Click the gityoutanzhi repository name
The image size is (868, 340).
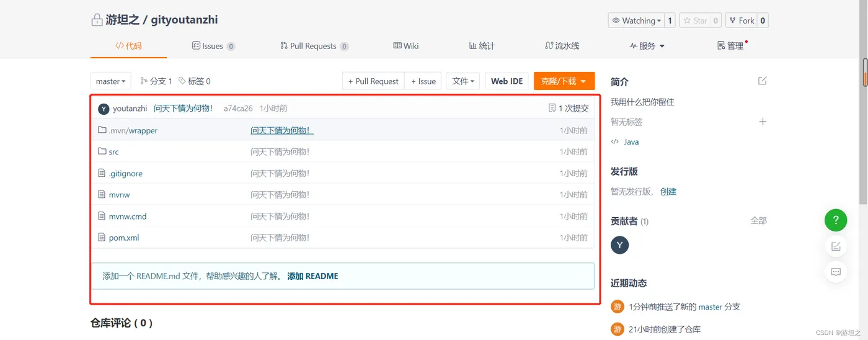[184, 20]
